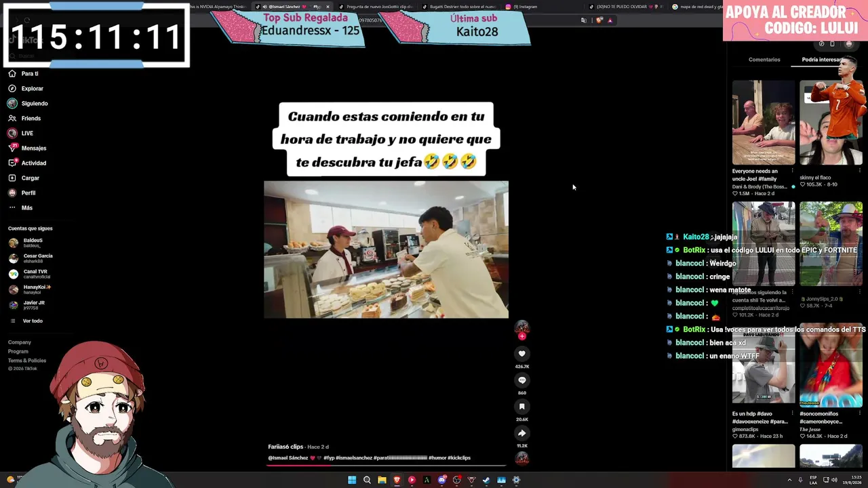Open the Settings gear taskbar icon
This screenshot has height=488, width=868.
(516, 480)
